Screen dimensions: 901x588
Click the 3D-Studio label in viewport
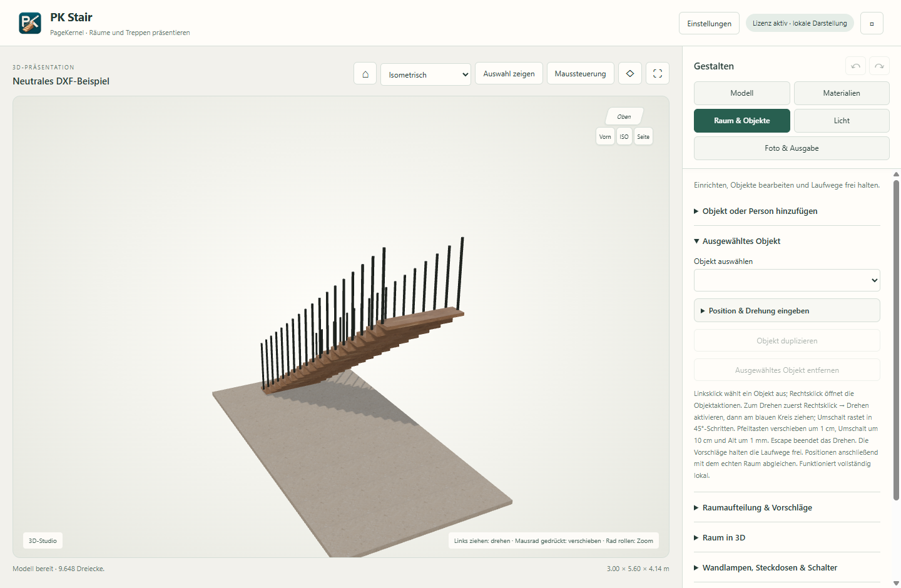tap(43, 540)
